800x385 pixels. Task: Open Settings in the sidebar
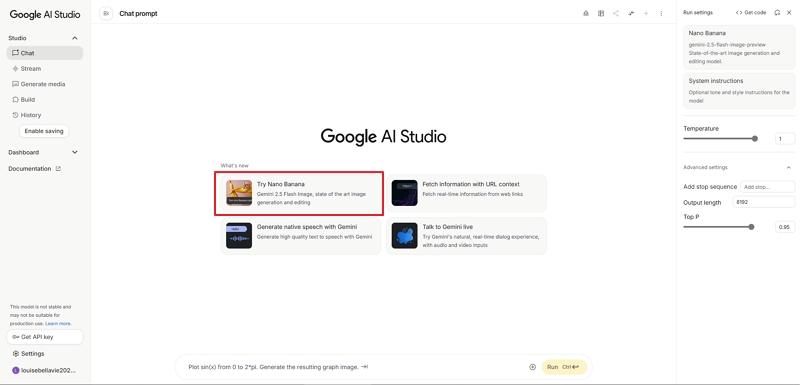(x=45, y=353)
